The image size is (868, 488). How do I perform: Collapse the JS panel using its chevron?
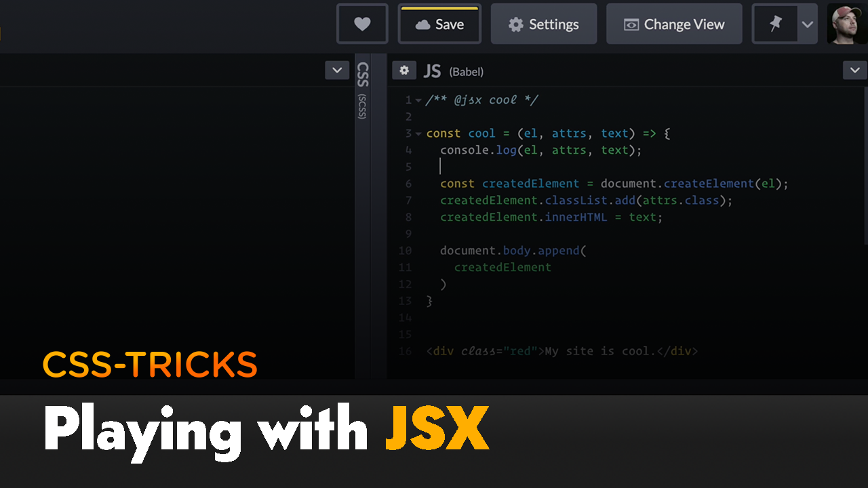click(854, 70)
